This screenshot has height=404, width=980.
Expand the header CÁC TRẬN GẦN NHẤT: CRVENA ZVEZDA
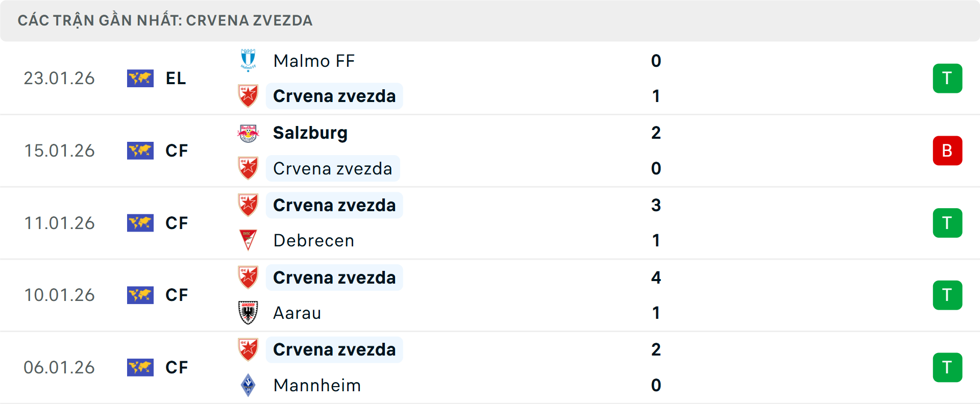pos(165,21)
